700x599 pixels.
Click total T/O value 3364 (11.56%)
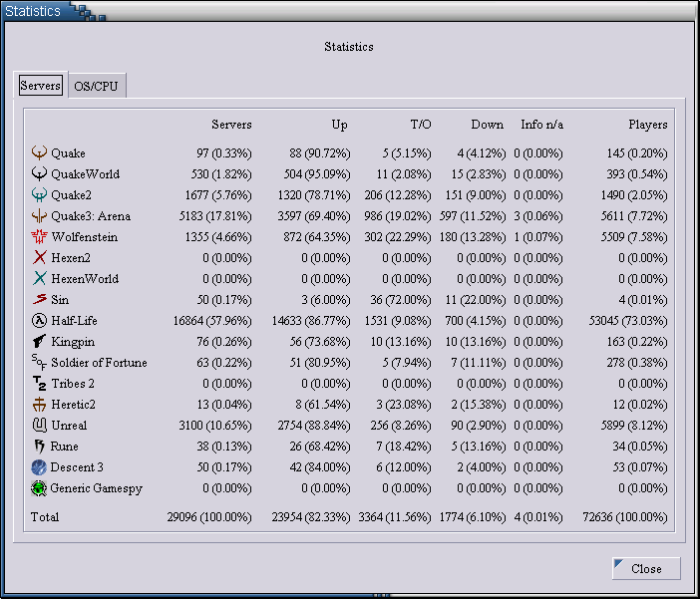(395, 517)
